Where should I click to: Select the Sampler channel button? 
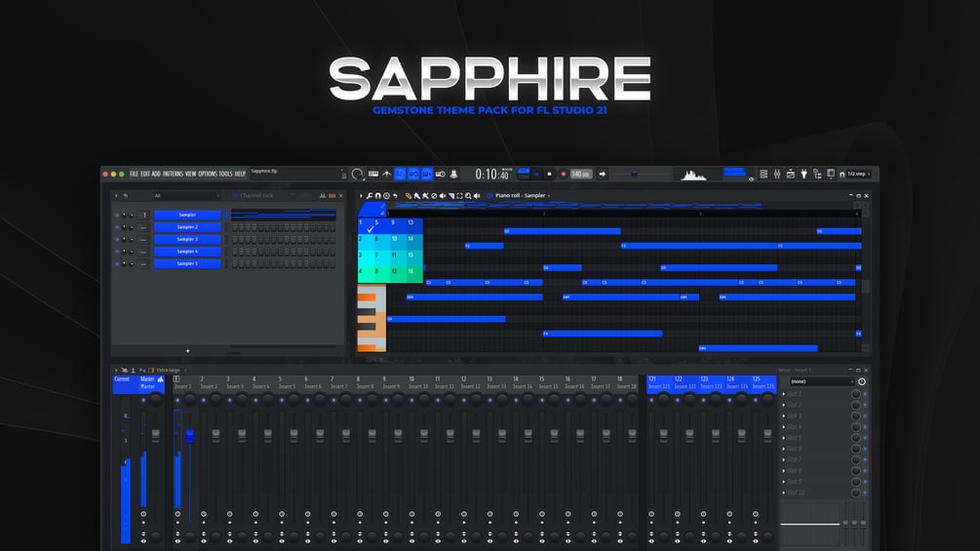click(x=187, y=215)
